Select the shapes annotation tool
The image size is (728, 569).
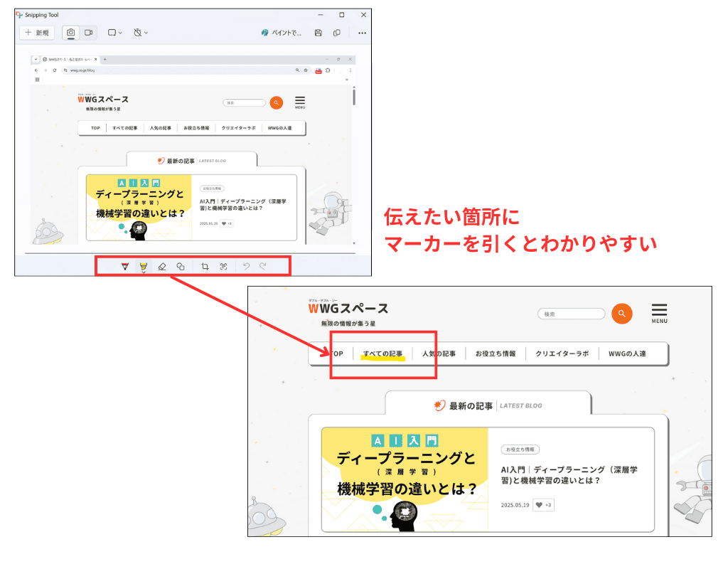181,266
